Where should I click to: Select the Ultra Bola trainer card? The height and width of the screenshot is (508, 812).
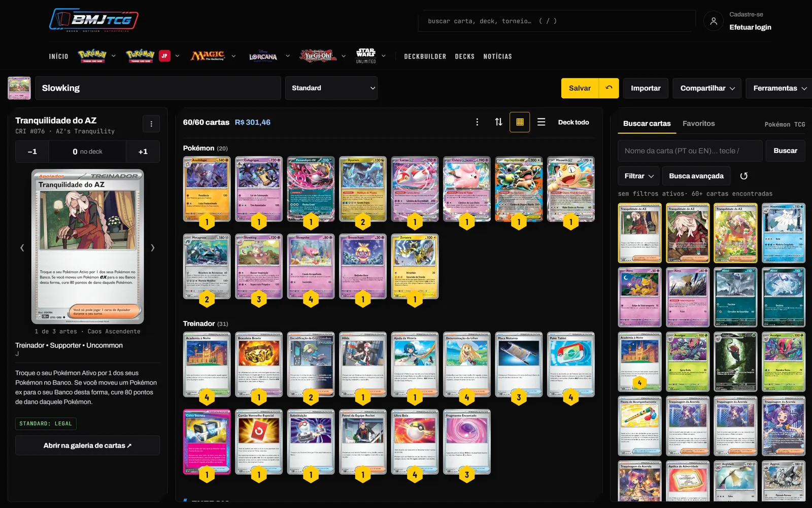[415, 441]
